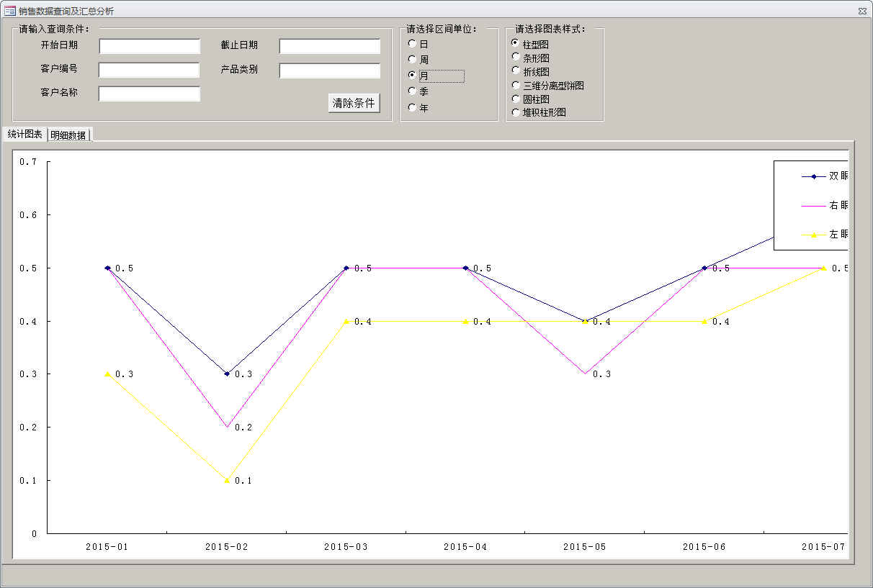Choose 三维分离型饼图 chart style
This screenshot has width=873, height=588.
tap(516, 85)
